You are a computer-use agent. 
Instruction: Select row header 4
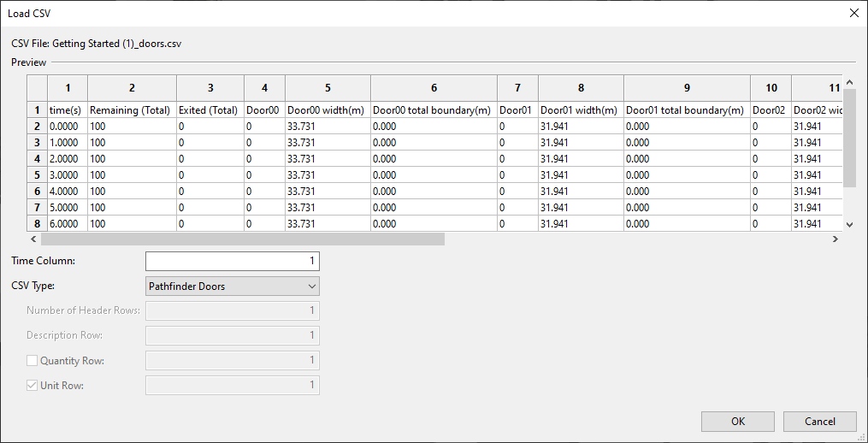pos(38,159)
